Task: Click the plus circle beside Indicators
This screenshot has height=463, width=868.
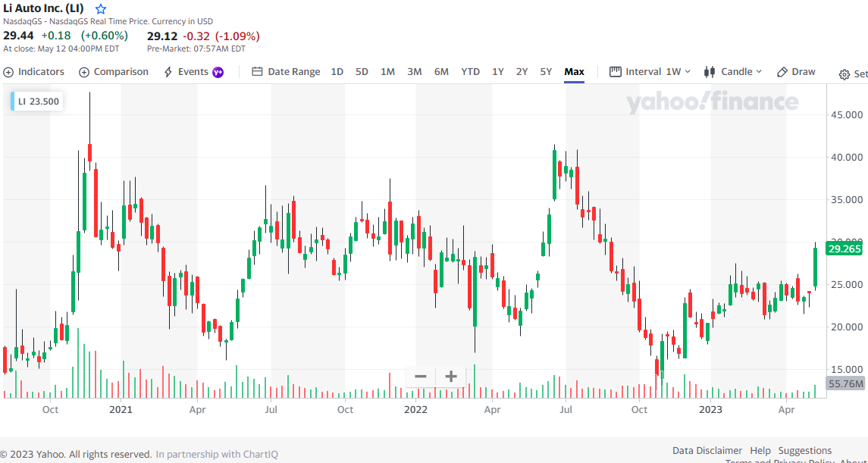Action: tap(8, 72)
